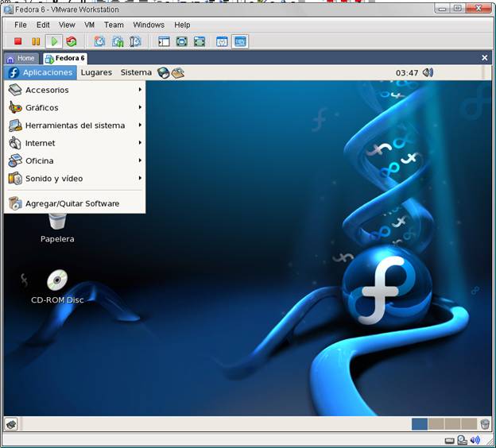496x448 pixels.
Task: Open the Aplicaciones menu
Action: click(41, 73)
